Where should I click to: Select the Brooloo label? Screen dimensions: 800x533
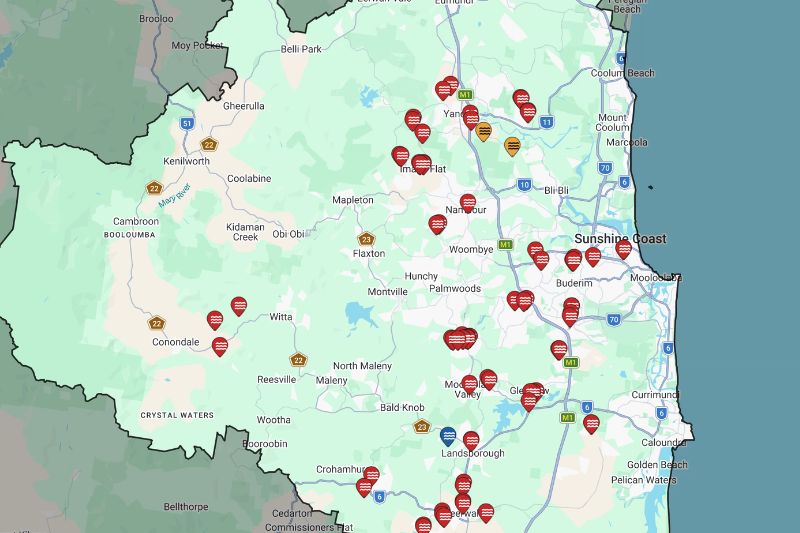(x=156, y=19)
